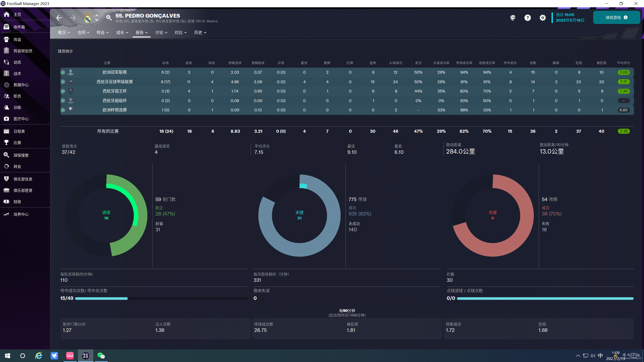Open 财政 finances sidebar icon
The image size is (644, 362).
(7, 202)
